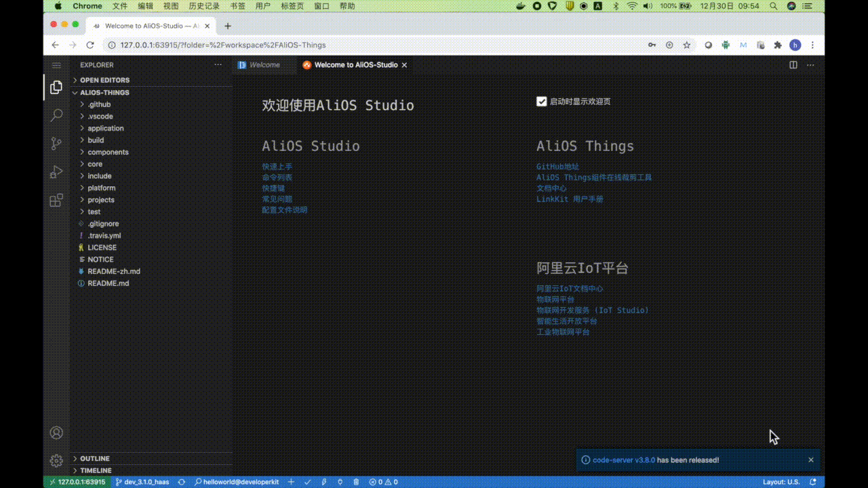Expand the application folder
The image size is (868, 488).
(x=151, y=128)
